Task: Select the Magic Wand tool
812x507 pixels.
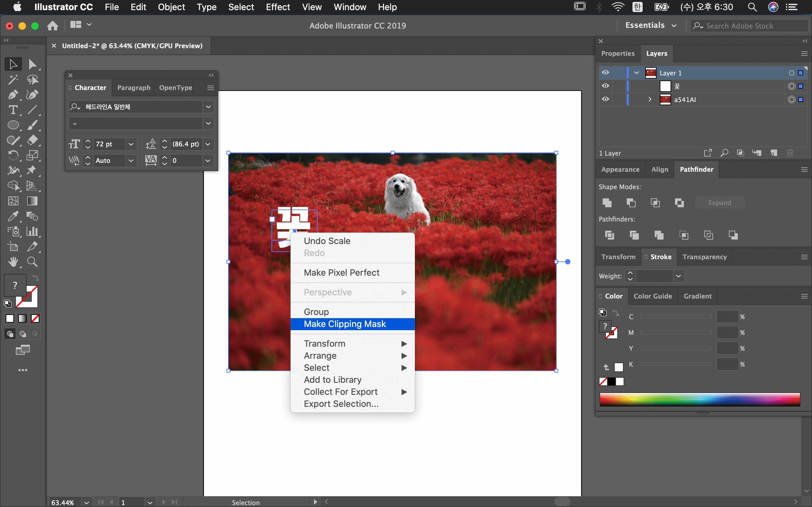Action: click(13, 80)
